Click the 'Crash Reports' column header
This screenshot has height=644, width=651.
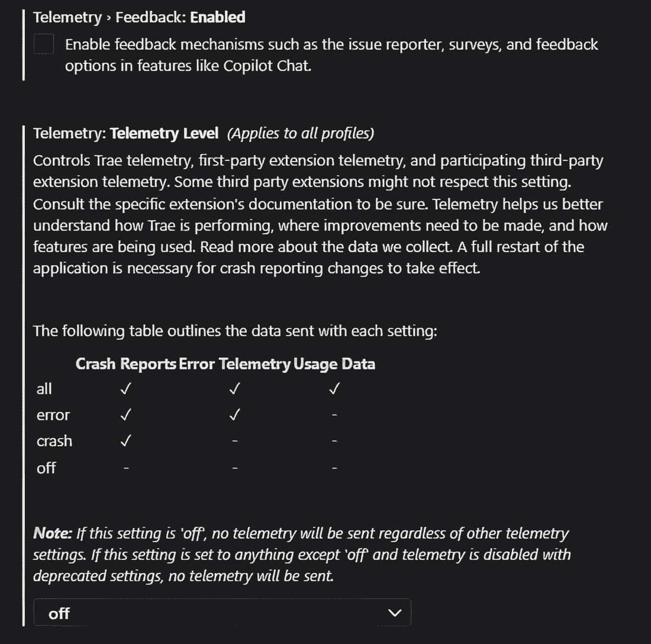click(126, 364)
